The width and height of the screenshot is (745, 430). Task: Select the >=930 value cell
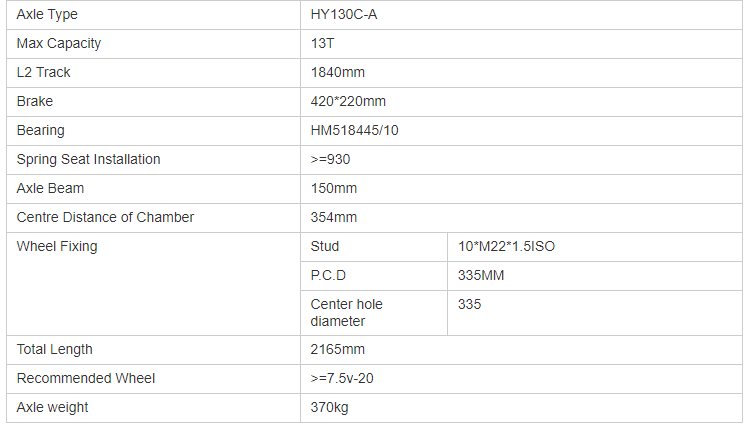521,160
